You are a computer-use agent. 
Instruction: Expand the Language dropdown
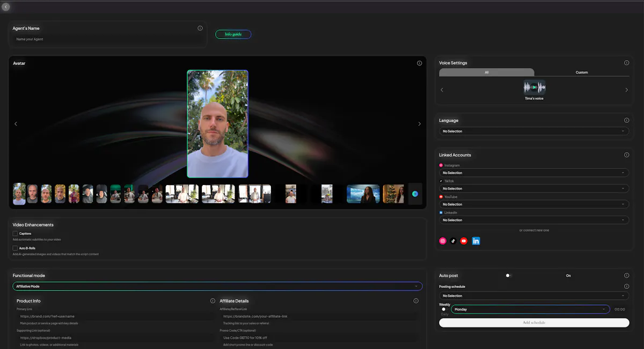coord(534,131)
